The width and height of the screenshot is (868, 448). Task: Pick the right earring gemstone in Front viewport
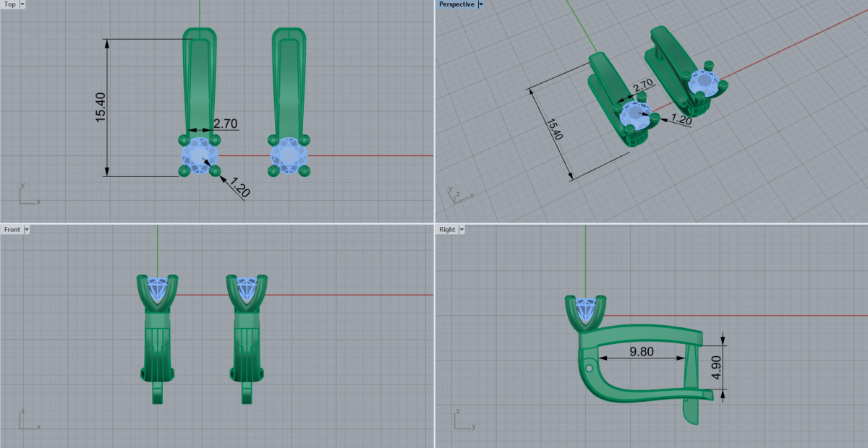pyautogui.click(x=247, y=289)
